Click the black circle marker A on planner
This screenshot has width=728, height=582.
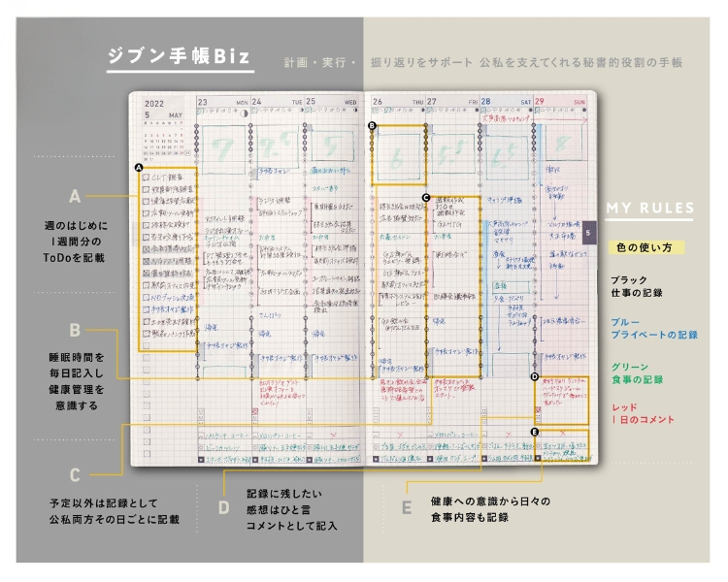click(x=139, y=168)
